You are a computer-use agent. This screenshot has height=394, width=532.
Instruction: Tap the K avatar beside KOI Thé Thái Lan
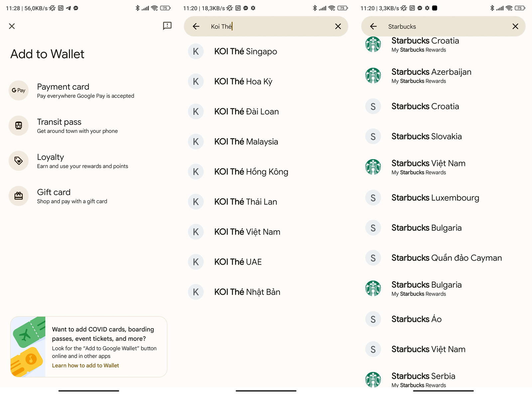pyautogui.click(x=196, y=202)
